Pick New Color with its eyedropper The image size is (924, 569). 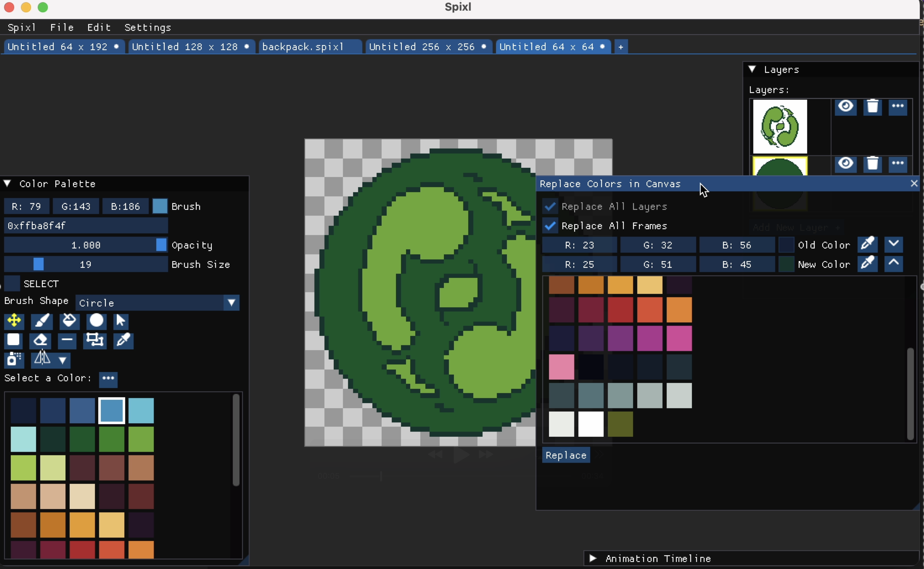point(867,264)
